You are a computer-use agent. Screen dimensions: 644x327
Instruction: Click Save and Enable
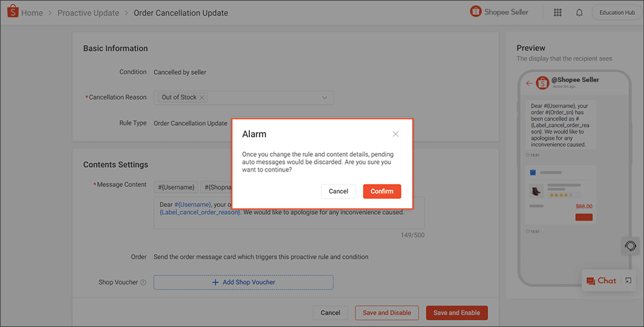[457, 313]
